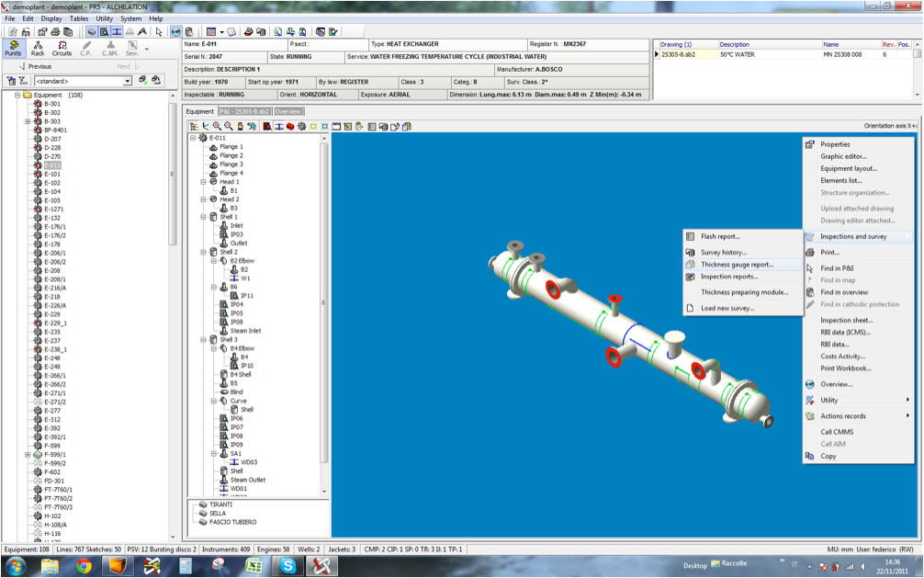The height and width of the screenshot is (578, 924).
Task: Select the Punits toolbar icon
Action: coord(13,48)
